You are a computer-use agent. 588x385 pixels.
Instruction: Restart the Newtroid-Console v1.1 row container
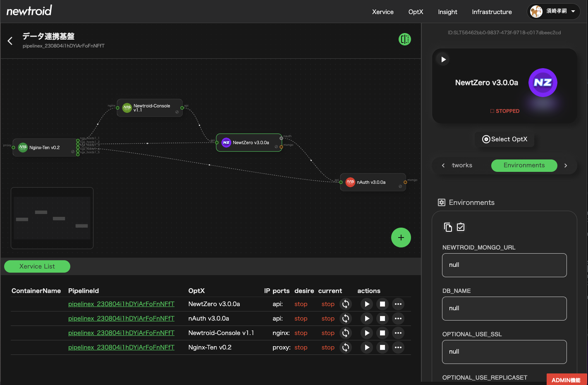(x=346, y=333)
